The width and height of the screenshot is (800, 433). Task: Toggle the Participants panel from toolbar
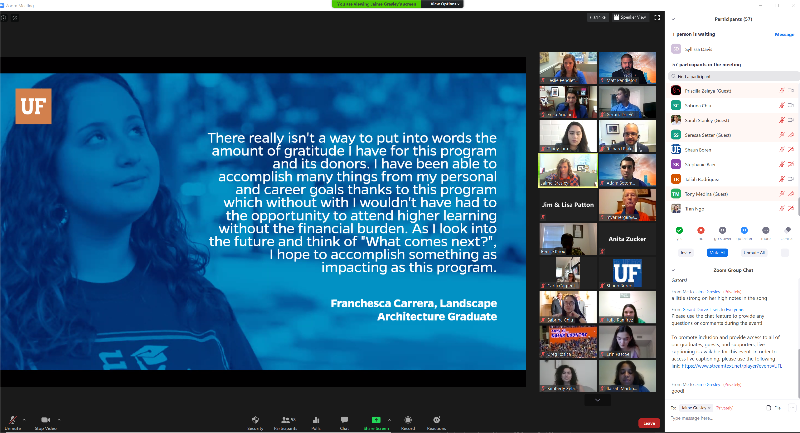pos(286,422)
